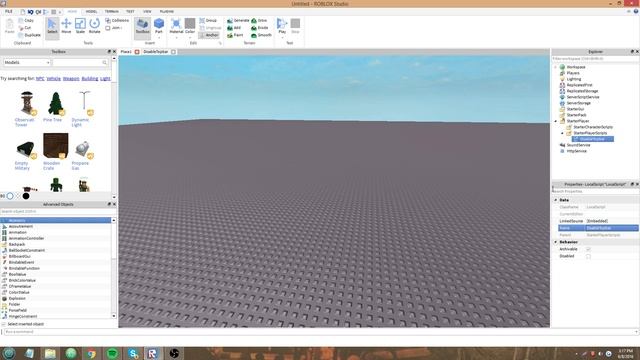Activate the Rotate tool
Screen dimensions: 640x360
(x=94, y=26)
